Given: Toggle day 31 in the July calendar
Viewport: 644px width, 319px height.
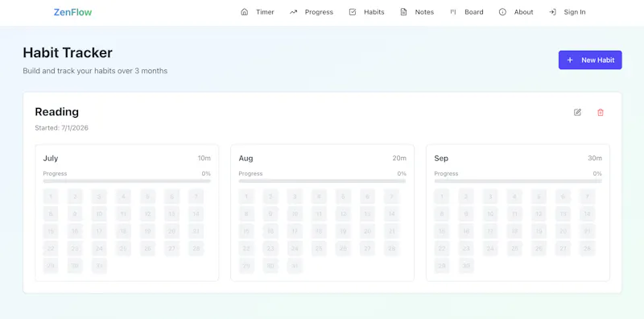Looking at the screenshot, I should (x=99, y=266).
